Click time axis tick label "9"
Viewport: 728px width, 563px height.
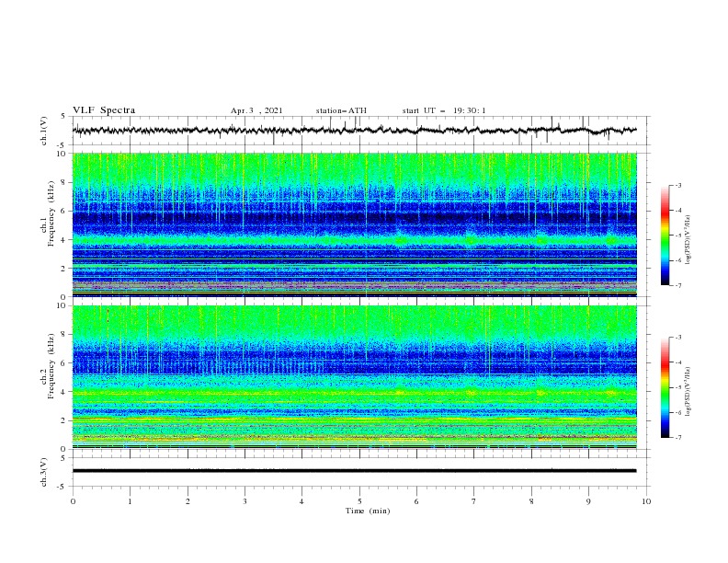[x=588, y=501]
